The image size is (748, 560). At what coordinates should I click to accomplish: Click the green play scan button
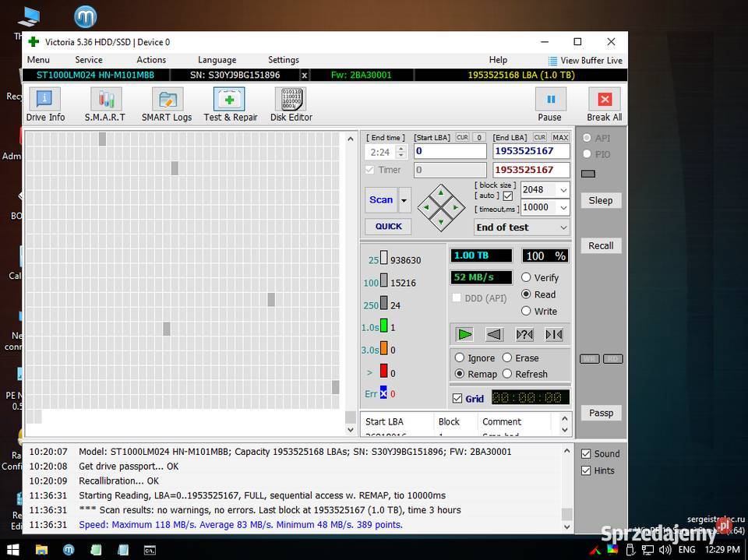[464, 334]
